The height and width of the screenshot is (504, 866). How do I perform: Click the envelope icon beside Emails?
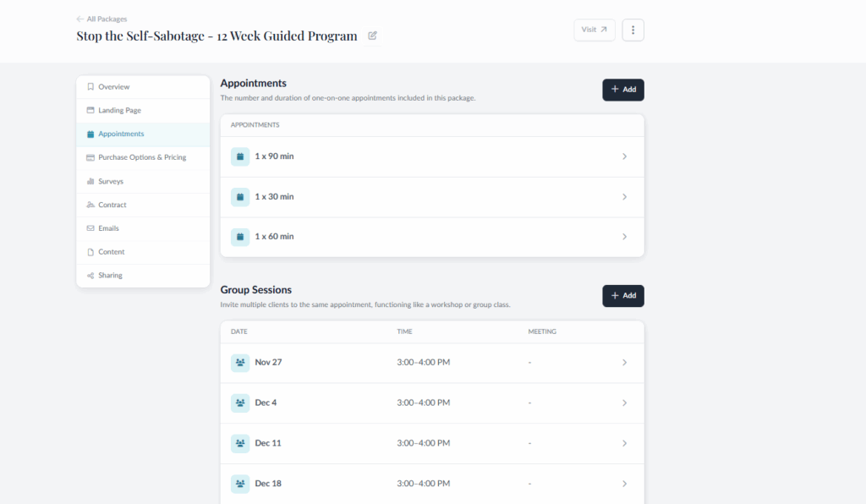(90, 227)
